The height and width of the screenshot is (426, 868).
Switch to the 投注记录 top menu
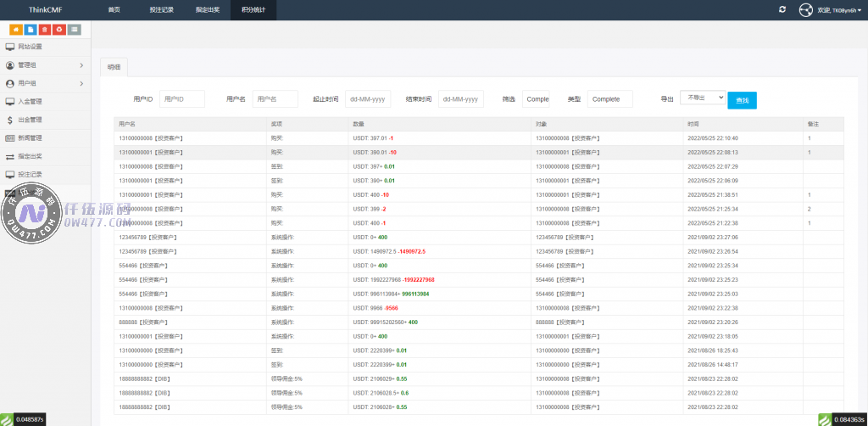160,9
